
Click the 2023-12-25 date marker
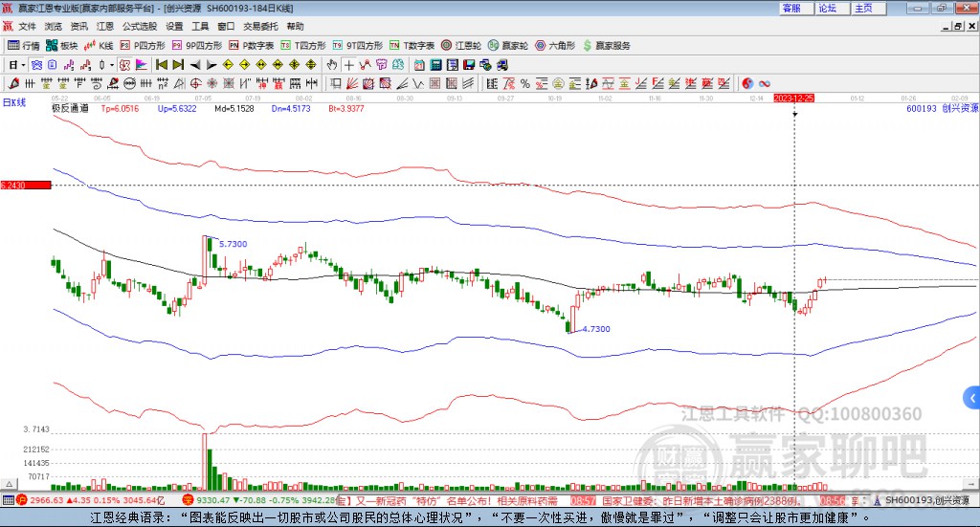[x=793, y=98]
